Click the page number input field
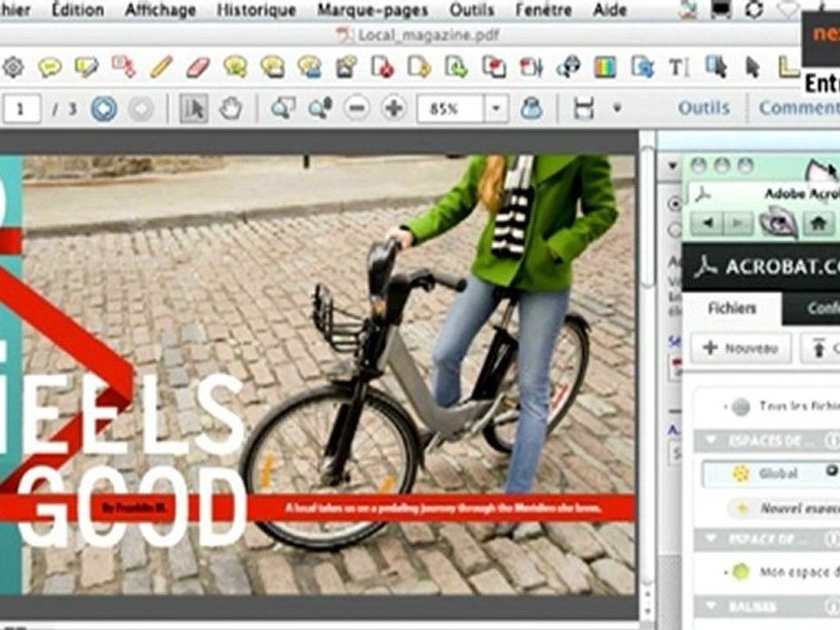Image resolution: width=840 pixels, height=630 pixels. (21, 108)
